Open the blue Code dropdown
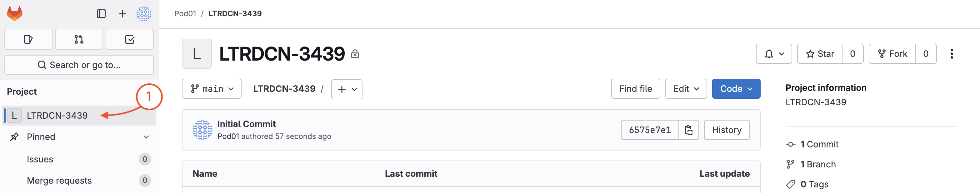This screenshot has width=980, height=193. (x=736, y=89)
